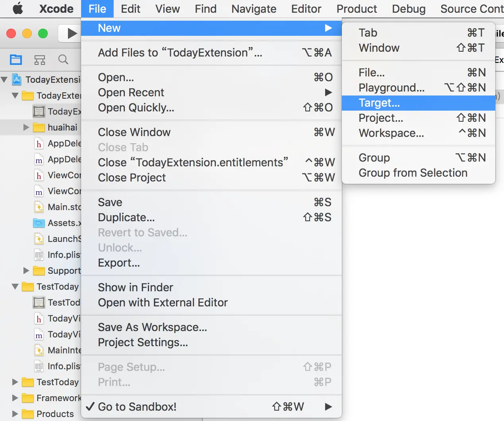The height and width of the screenshot is (421, 504).
Task: Choose New Window in the submenu
Action: (x=419, y=48)
